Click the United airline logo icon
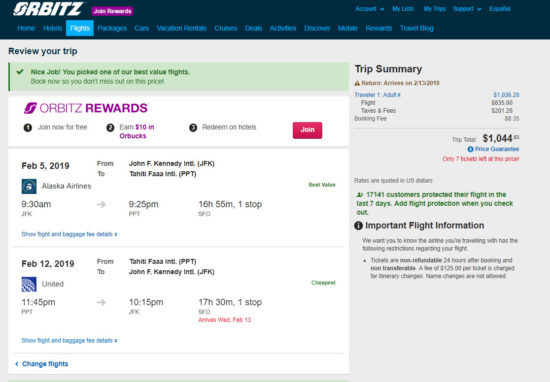Screen dimensions: 550x382 [x=29, y=284]
